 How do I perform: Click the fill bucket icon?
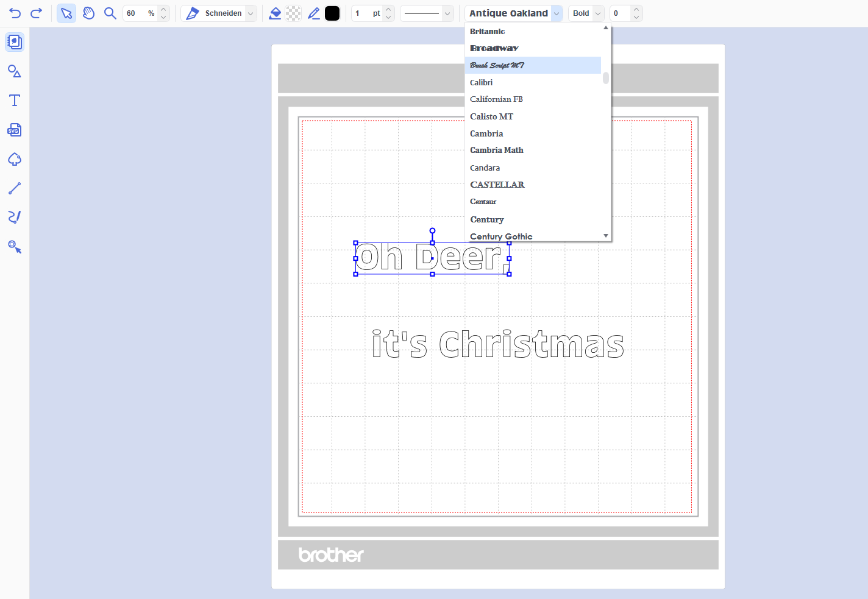pos(275,13)
